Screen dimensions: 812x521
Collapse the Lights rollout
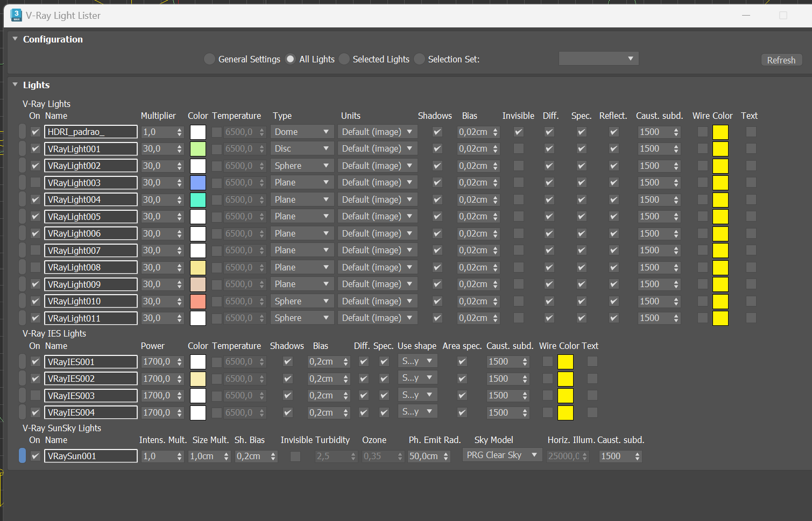click(x=15, y=85)
